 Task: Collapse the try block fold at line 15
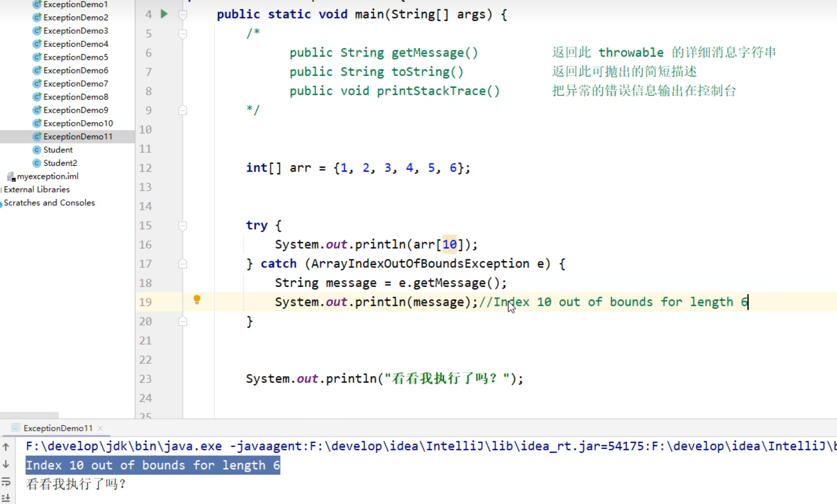183,226
